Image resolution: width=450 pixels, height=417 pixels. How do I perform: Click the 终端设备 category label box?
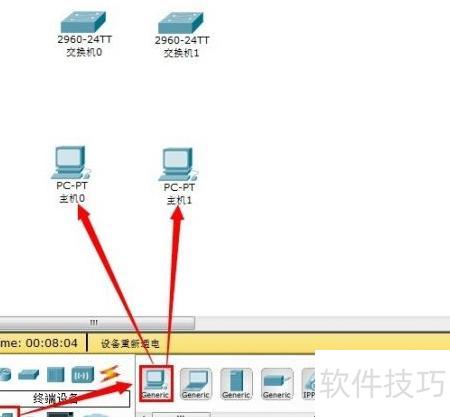[x=65, y=398]
